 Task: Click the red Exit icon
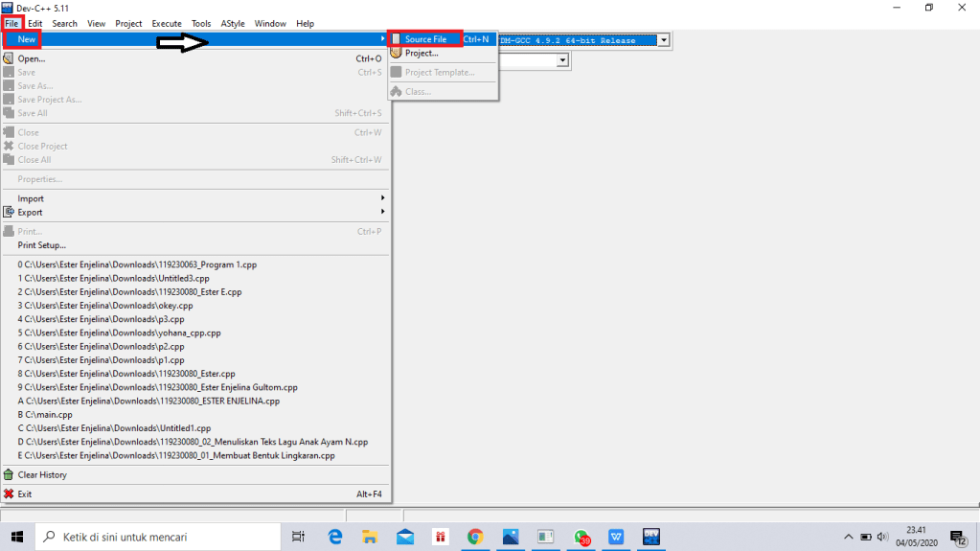point(9,494)
